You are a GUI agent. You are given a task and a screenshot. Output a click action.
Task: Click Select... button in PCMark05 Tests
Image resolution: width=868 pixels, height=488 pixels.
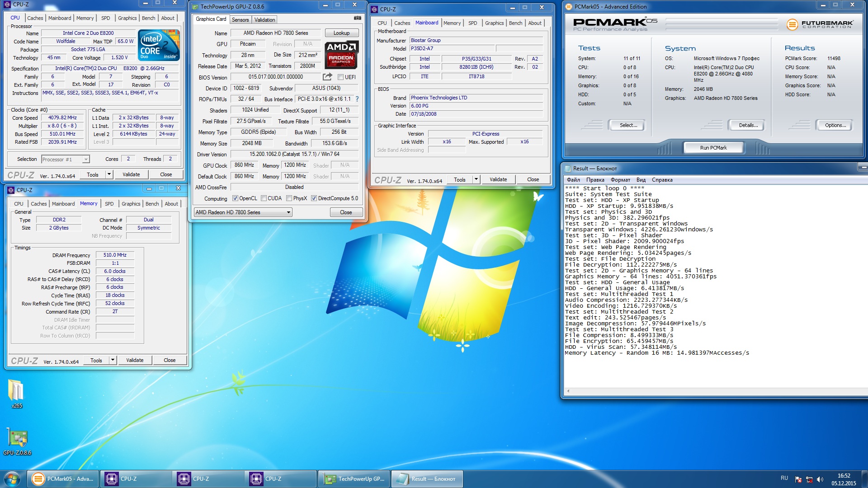tap(628, 125)
